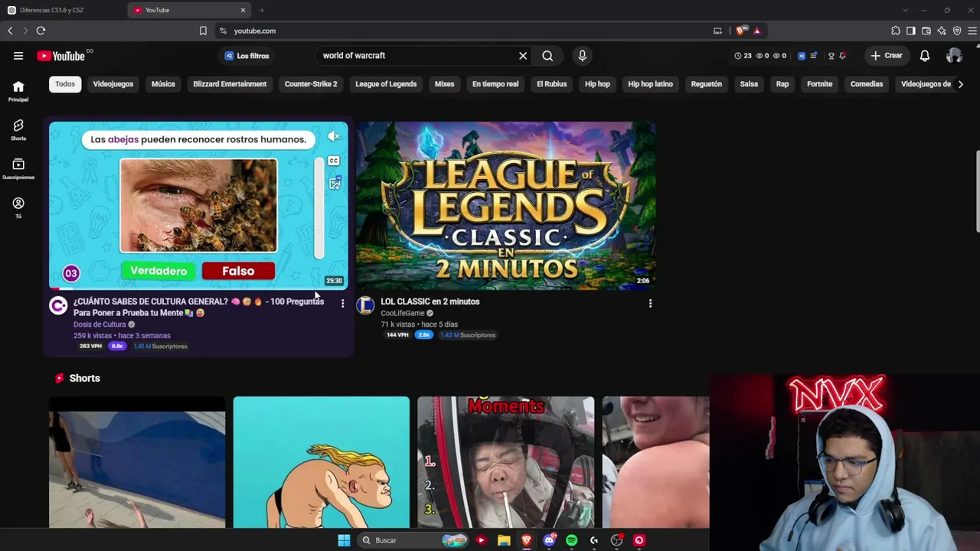Click the Crear button

pos(887,56)
